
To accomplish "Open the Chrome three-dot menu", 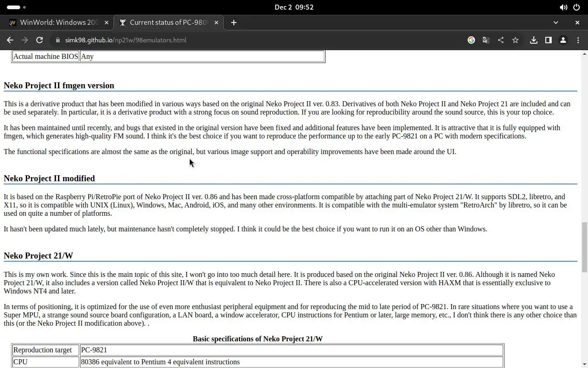I will coord(578,40).
